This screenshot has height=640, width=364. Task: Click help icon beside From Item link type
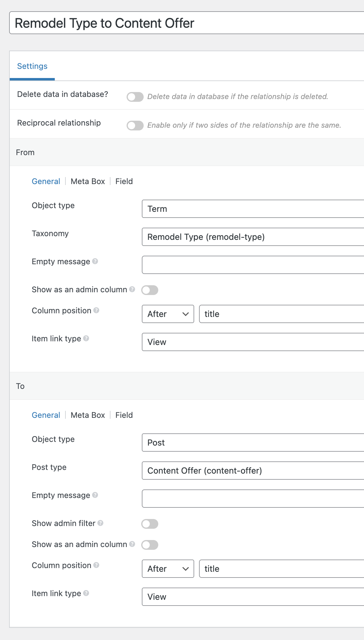point(86,338)
